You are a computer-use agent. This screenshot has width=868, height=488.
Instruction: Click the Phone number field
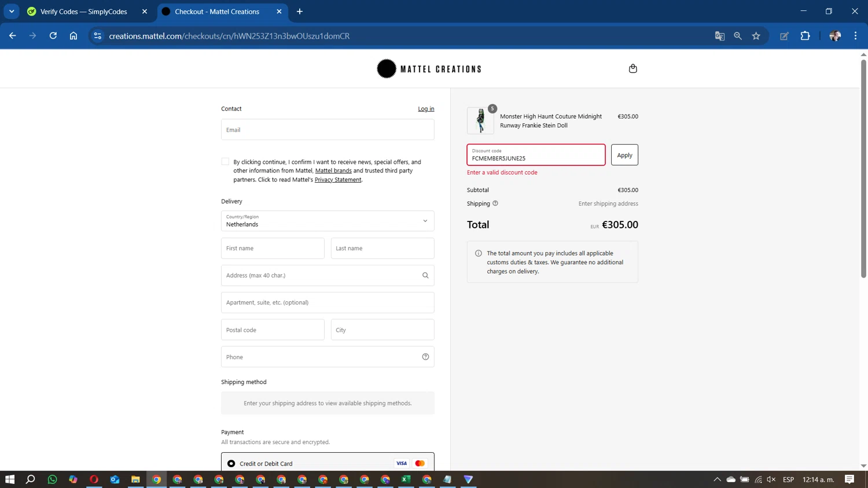tap(328, 357)
